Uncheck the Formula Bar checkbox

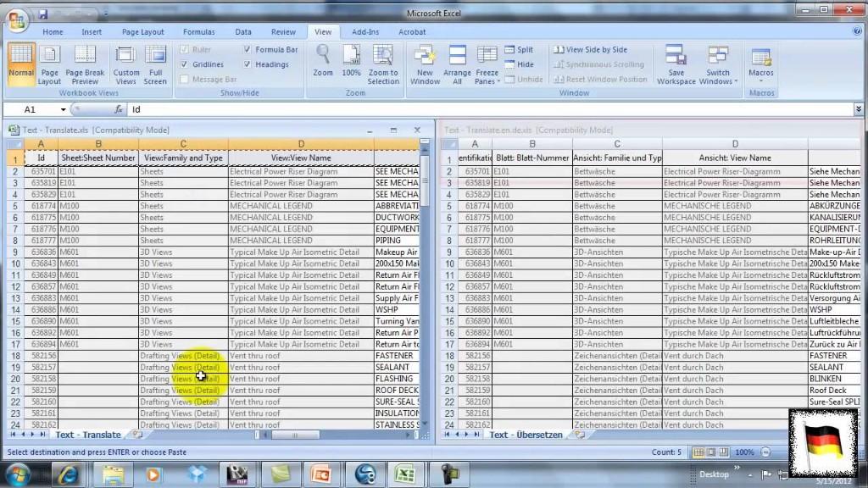point(247,49)
